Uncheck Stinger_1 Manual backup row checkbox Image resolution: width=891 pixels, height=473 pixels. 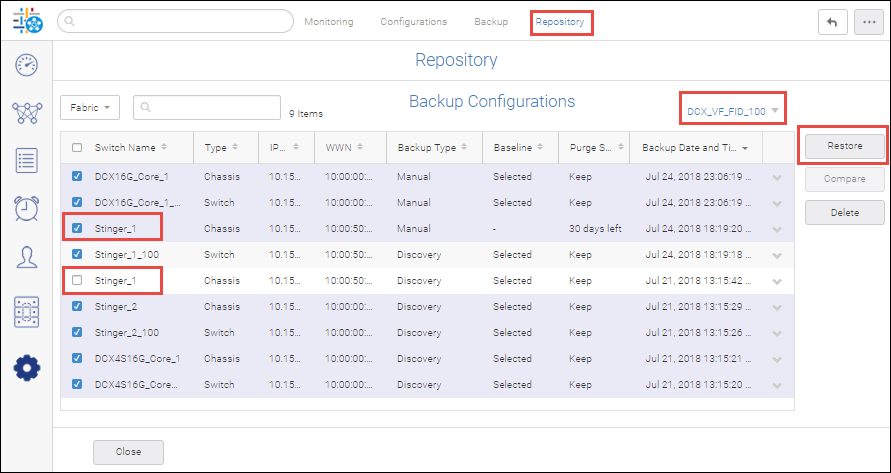[77, 228]
